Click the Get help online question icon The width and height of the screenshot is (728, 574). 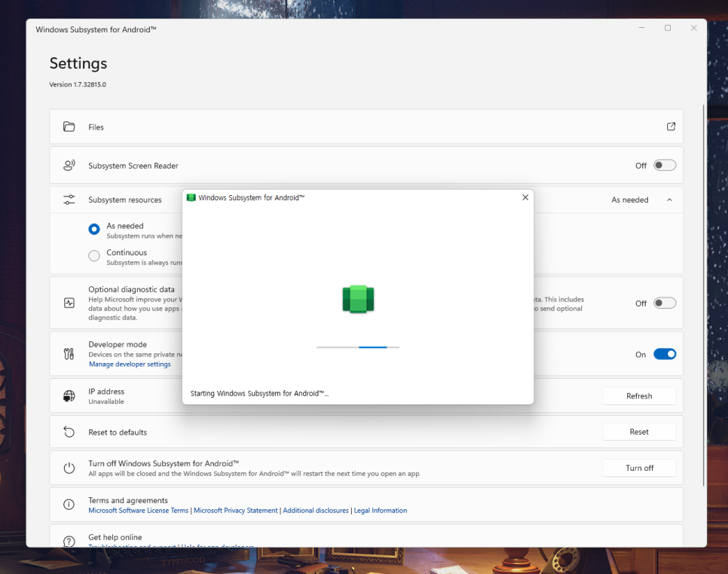coord(69,541)
